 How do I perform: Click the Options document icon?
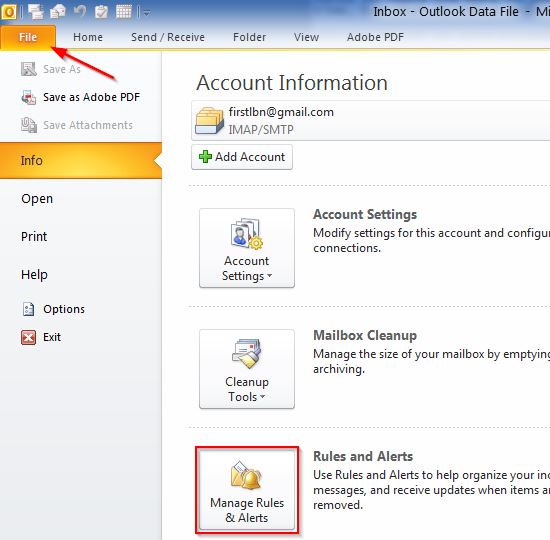point(28,309)
